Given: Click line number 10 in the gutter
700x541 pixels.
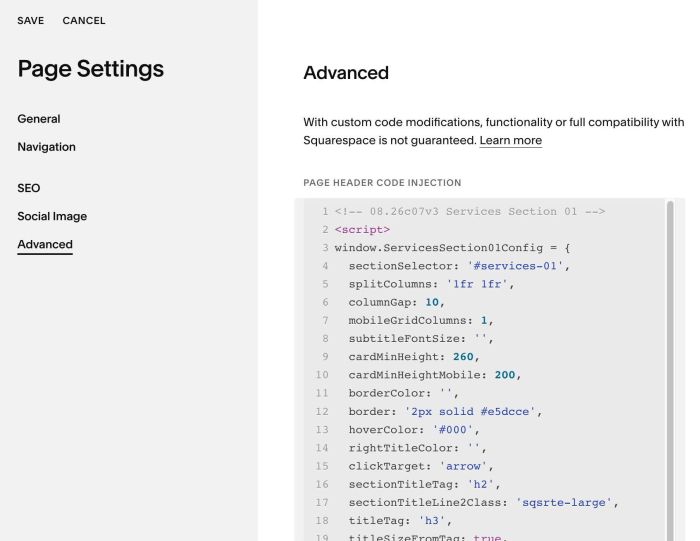Looking at the screenshot, I should 322,375.
